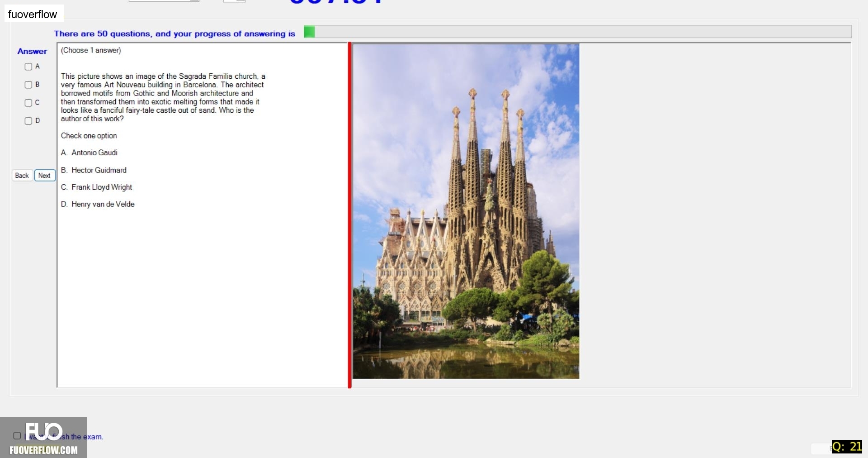Click the 'A. Antonio Gaudi' option text
The height and width of the screenshot is (458, 868).
(x=89, y=153)
